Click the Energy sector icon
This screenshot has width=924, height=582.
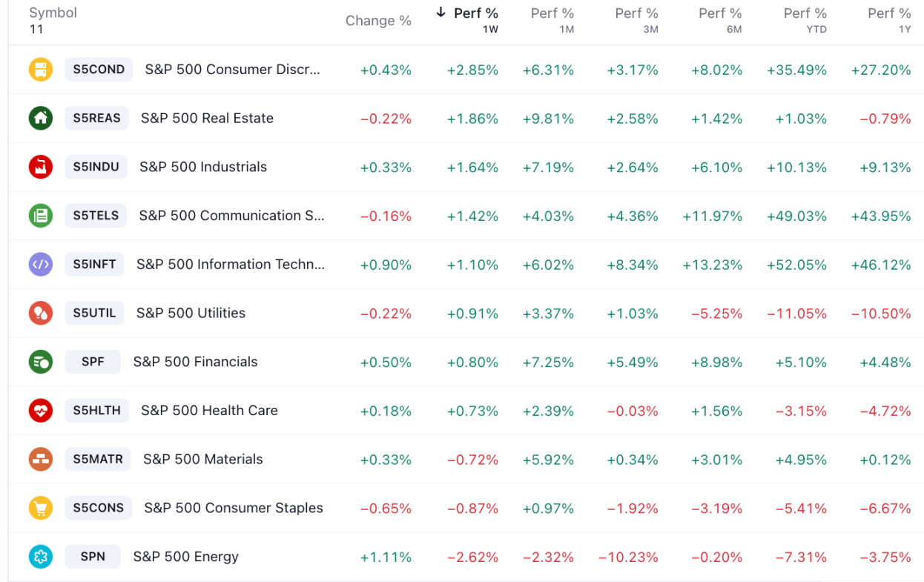41,557
